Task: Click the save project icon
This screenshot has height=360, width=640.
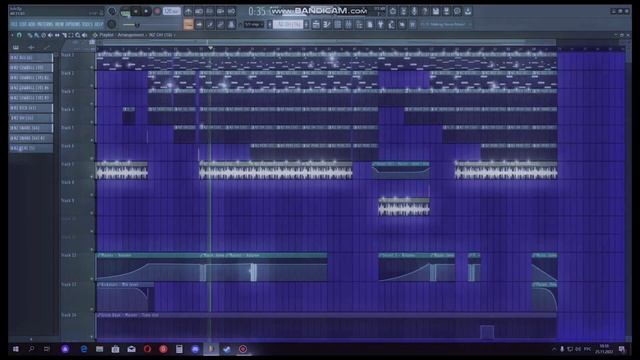Action: [436, 11]
